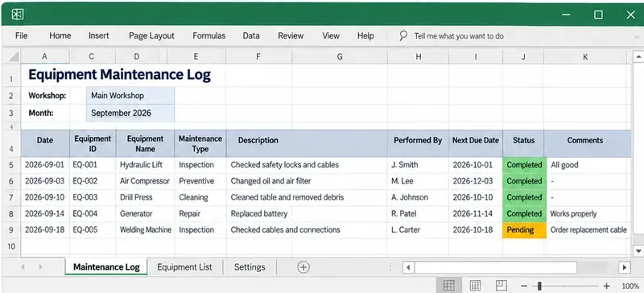Select the EQ-002 cell
The width and height of the screenshot is (644, 293).
[93, 181]
